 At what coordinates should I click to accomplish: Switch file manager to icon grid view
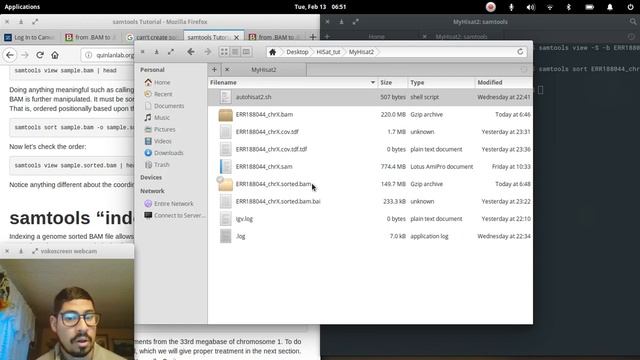click(x=224, y=52)
